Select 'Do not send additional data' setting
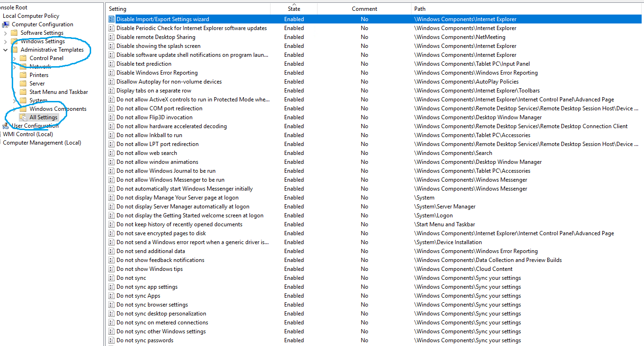The image size is (644, 346). [x=151, y=251]
